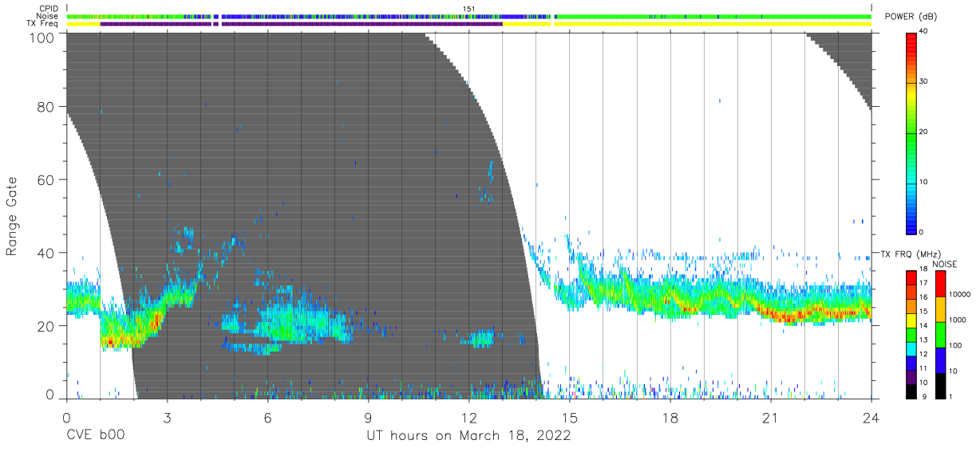Select the 18 MHz red TX FRQ swatch
The width and height of the screenshot is (980, 452).
click(x=912, y=277)
